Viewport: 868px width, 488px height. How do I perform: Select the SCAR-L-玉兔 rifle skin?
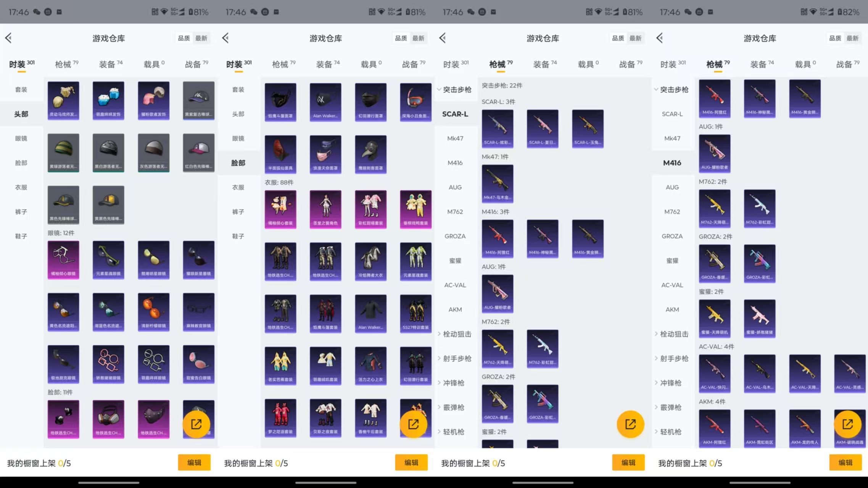[588, 129]
